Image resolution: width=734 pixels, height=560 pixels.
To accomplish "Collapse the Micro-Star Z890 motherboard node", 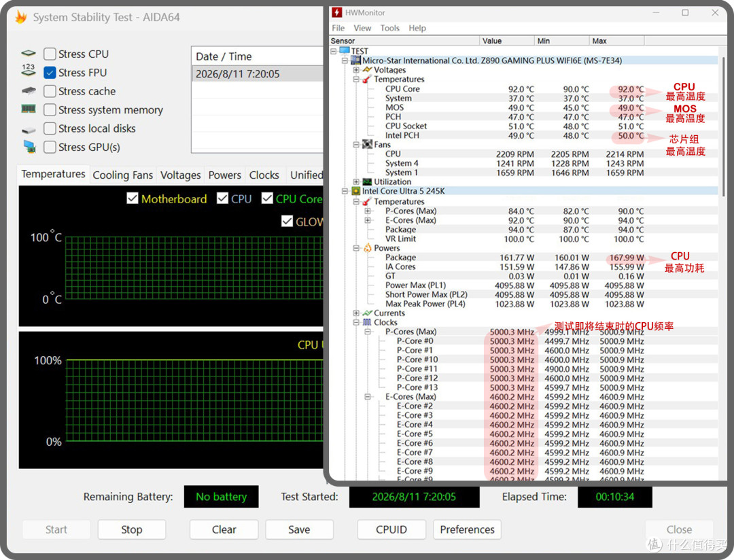I will 345,60.
